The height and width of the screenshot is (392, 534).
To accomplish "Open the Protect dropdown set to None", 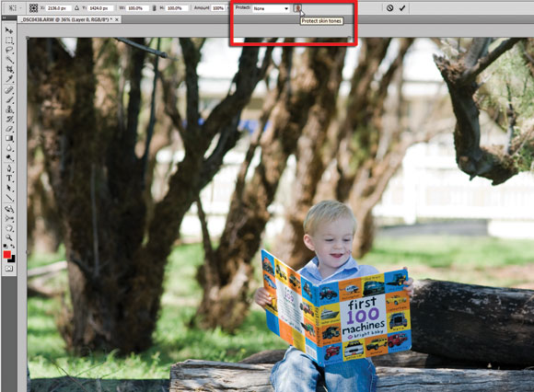I will click(x=271, y=8).
